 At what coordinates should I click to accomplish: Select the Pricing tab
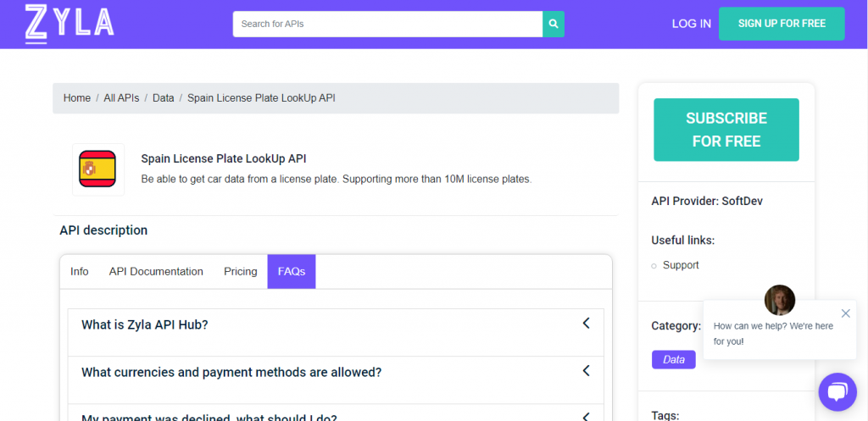[240, 272]
